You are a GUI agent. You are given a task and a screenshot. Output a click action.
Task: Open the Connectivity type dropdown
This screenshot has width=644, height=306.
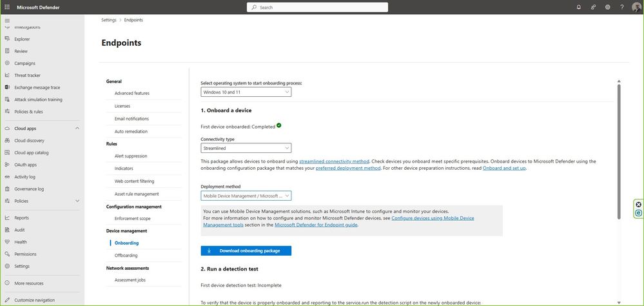pyautogui.click(x=246, y=148)
